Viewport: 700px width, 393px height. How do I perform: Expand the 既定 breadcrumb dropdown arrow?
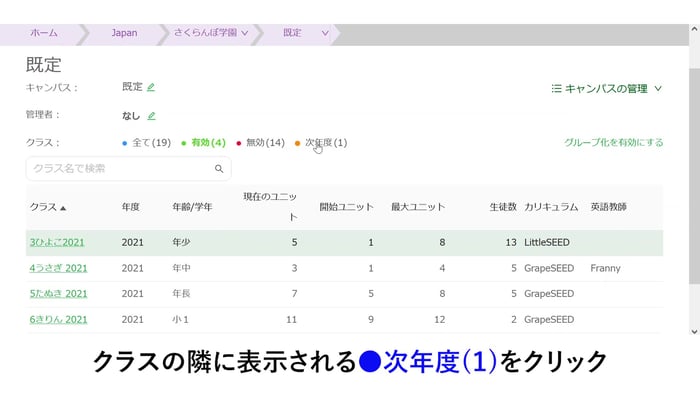point(325,33)
